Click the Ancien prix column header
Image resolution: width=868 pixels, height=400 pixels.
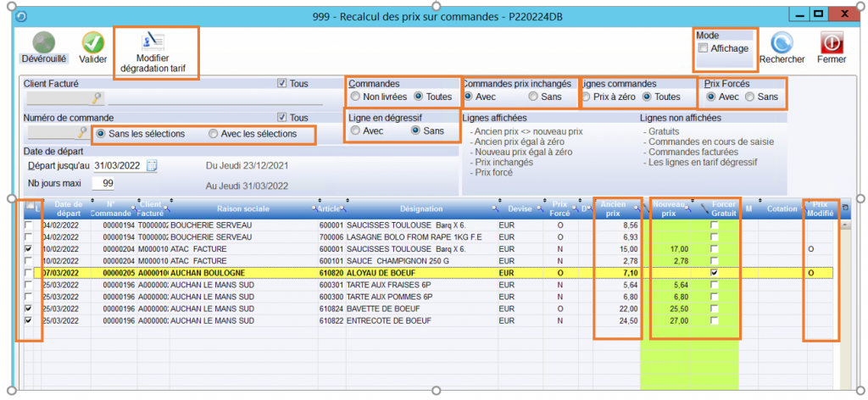(x=616, y=208)
